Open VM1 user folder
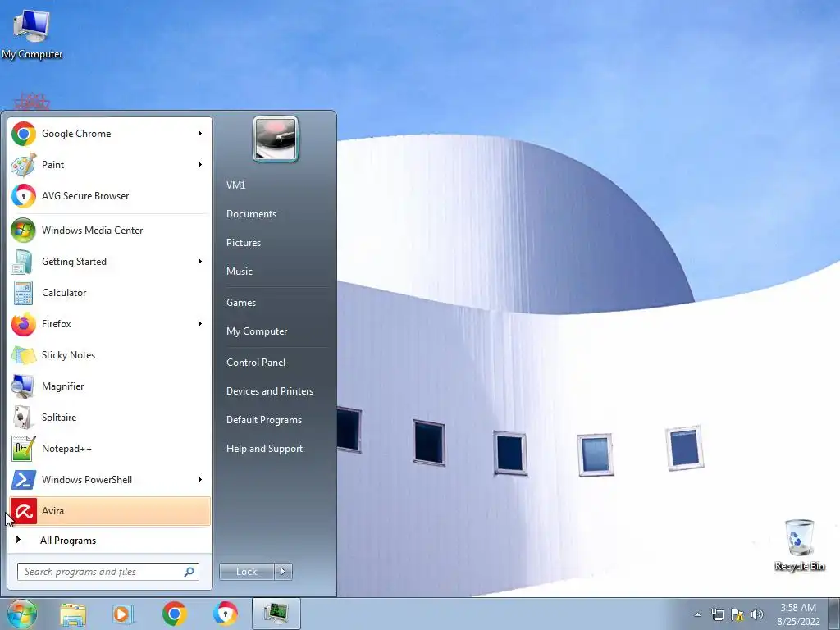Image resolution: width=840 pixels, height=630 pixels. point(235,185)
